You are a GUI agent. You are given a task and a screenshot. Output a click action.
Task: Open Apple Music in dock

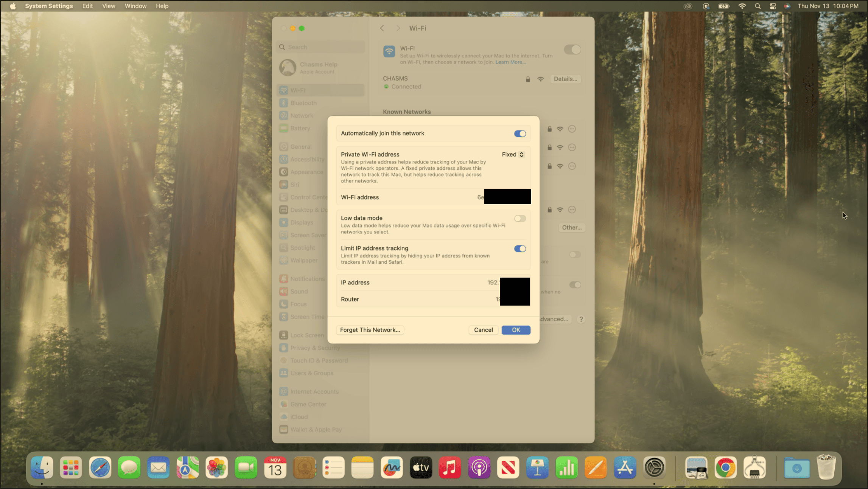coord(450,468)
